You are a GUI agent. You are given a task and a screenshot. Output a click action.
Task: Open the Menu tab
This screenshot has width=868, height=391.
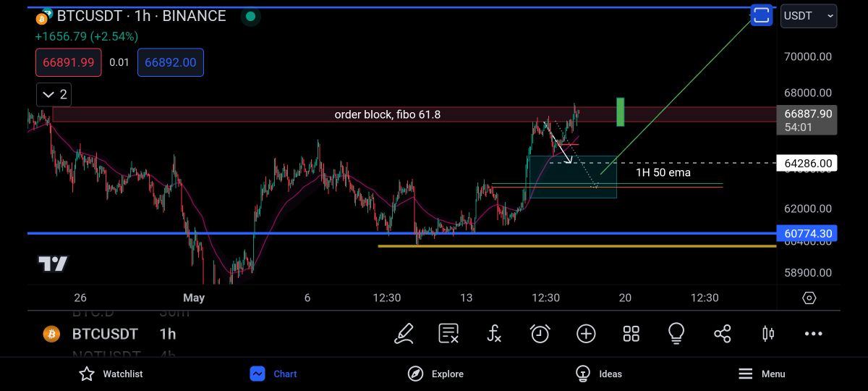point(762,374)
